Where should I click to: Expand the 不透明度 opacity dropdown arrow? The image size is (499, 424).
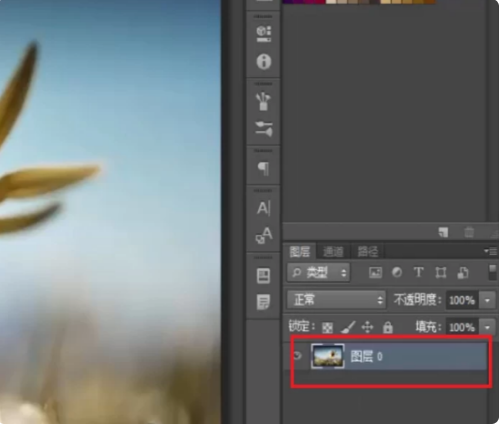coord(487,300)
